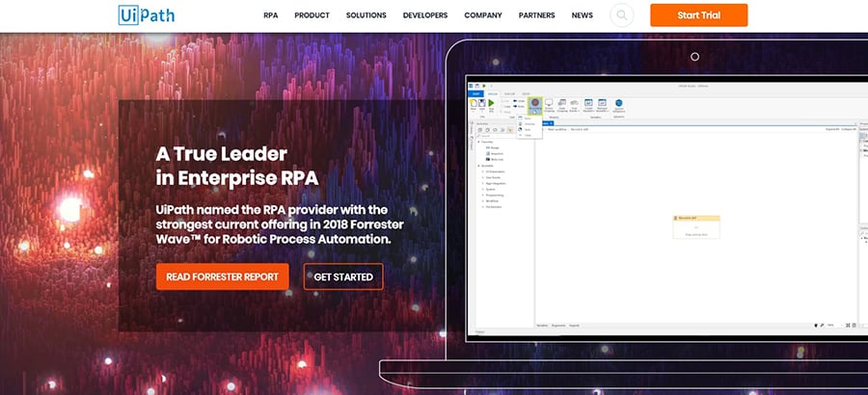Click the GET STARTED outlined button
This screenshot has height=395, width=868.
pos(342,276)
